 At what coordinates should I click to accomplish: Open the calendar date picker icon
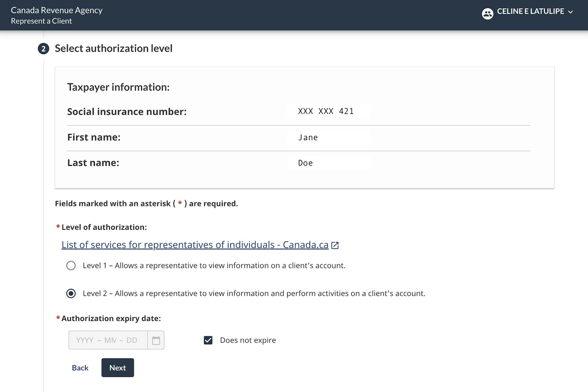(x=156, y=340)
